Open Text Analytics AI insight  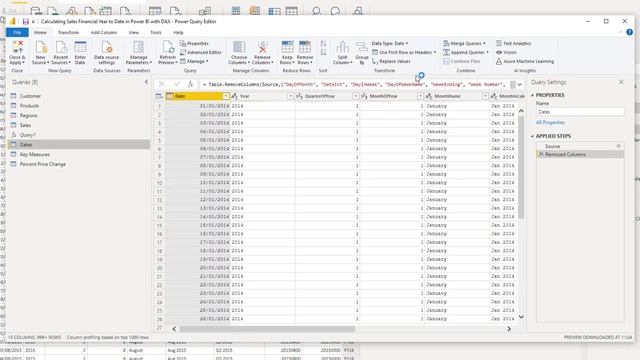point(513,43)
